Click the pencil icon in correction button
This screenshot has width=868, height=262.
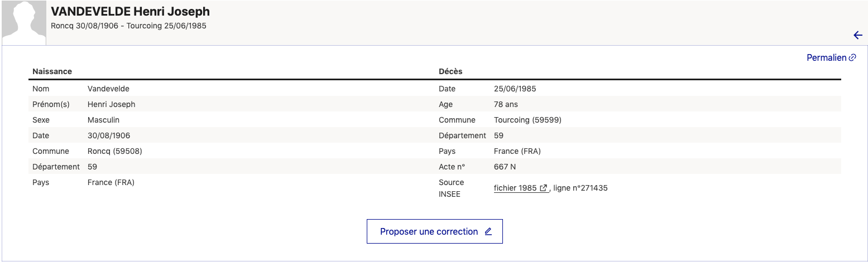click(488, 231)
